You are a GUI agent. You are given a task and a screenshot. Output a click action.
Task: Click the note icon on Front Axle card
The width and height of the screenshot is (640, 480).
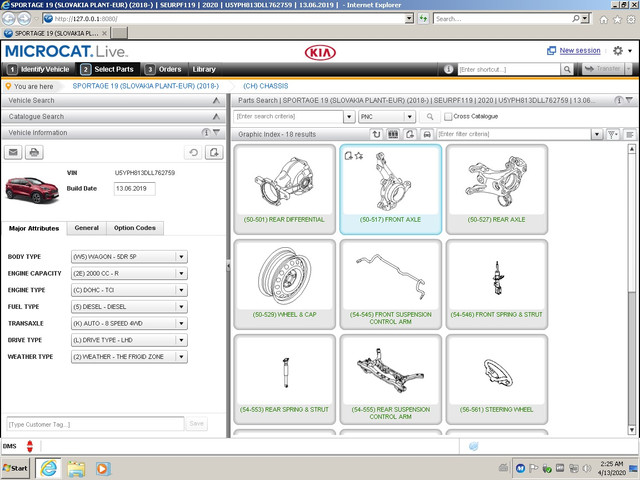pos(349,156)
